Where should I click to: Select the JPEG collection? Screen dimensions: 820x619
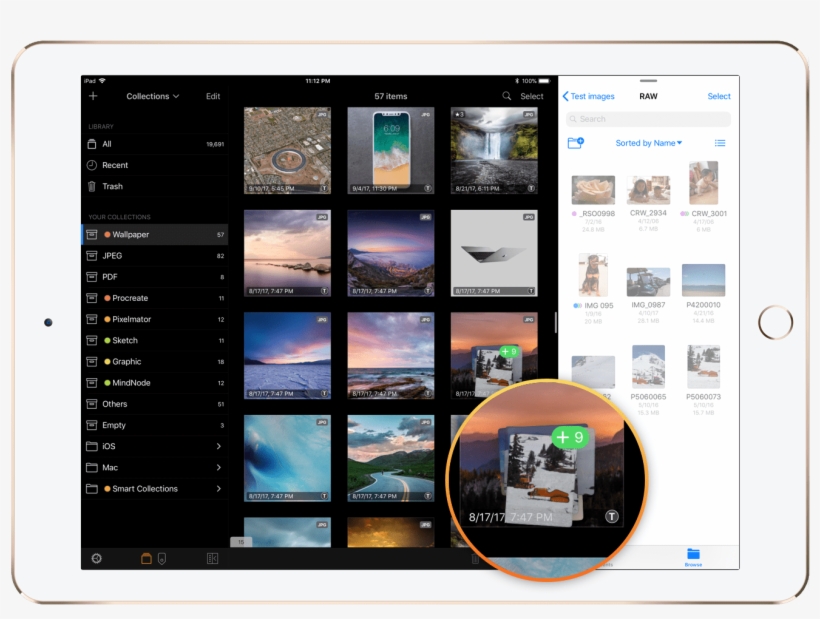155,256
